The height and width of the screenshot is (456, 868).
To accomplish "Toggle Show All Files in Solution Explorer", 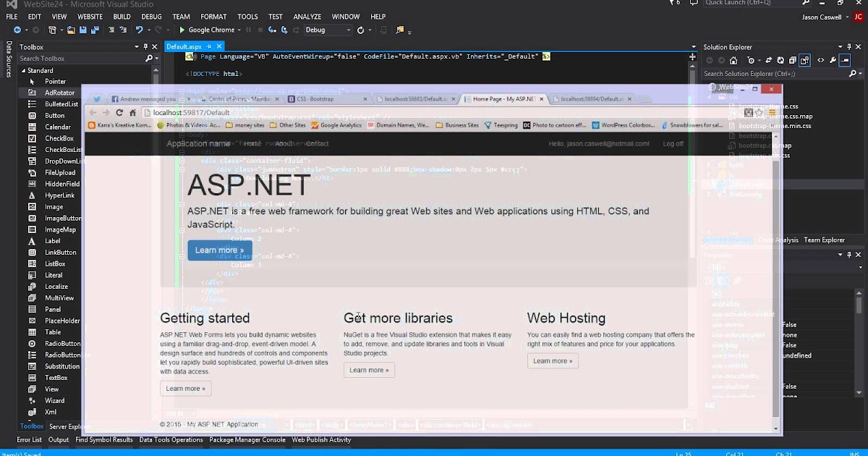I will click(x=804, y=60).
